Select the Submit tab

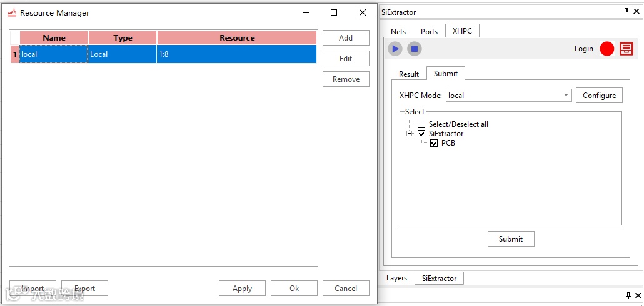click(x=446, y=74)
